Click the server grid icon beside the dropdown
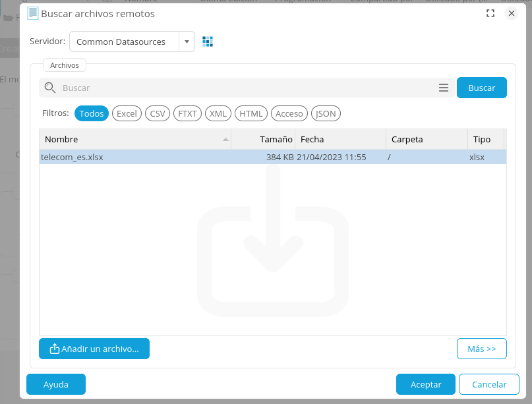 pos(208,42)
